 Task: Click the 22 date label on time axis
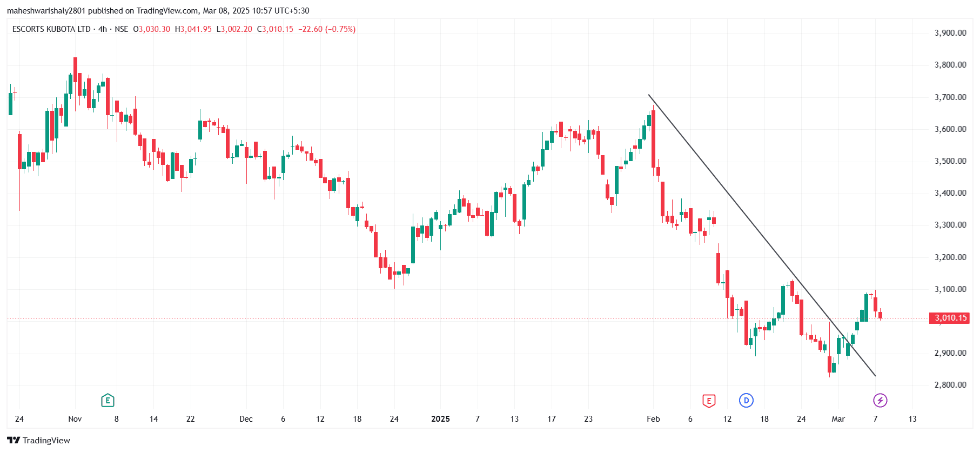tap(191, 419)
